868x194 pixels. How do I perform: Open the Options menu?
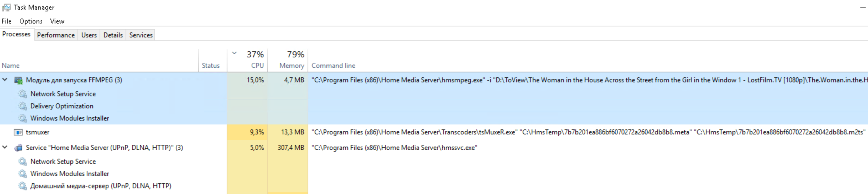31,21
